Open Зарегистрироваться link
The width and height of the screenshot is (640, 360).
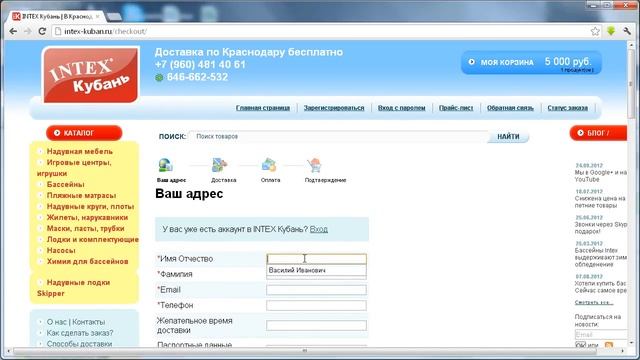click(x=334, y=108)
